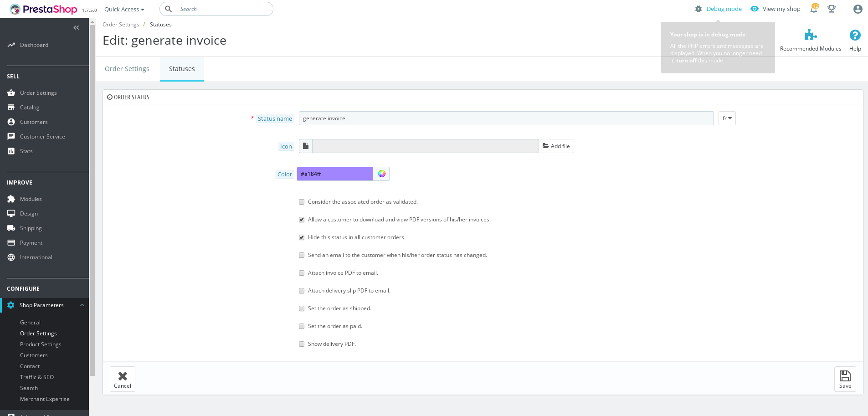Check 'Attach invoice PDF to email'
868x416 pixels.
301,272
